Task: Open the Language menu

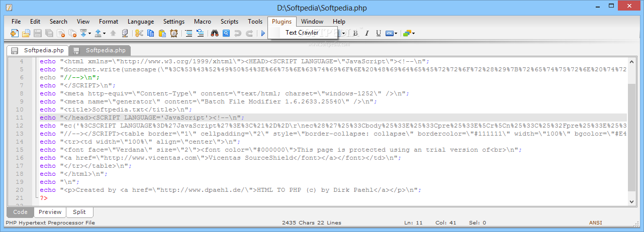Action: coord(141,22)
